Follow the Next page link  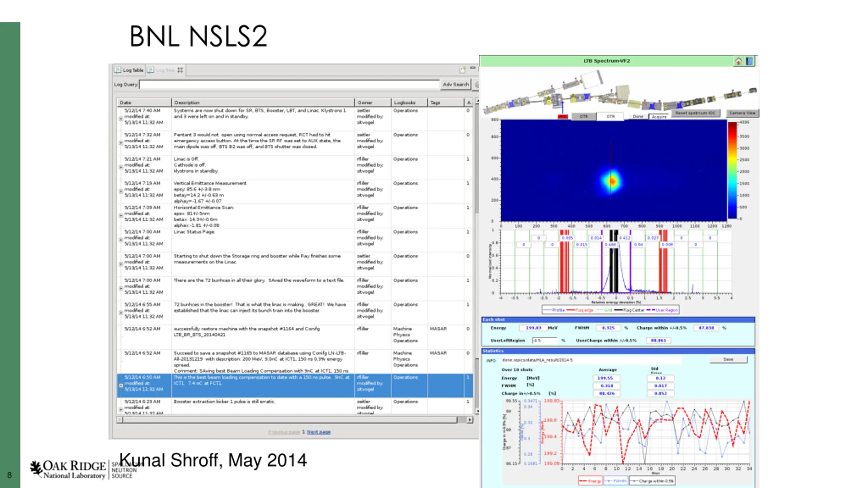pyautogui.click(x=318, y=432)
